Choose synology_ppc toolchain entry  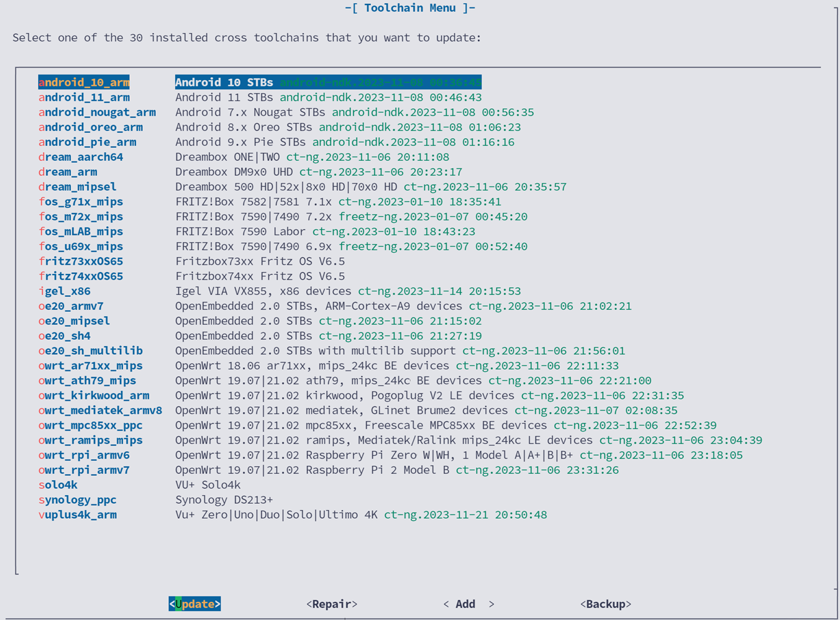coord(78,499)
